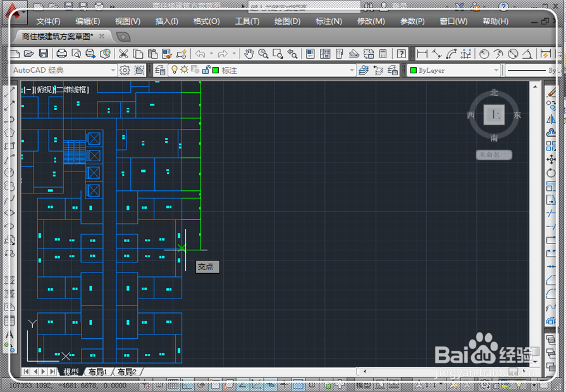Toggle the layer lock padlock icon

[206, 70]
